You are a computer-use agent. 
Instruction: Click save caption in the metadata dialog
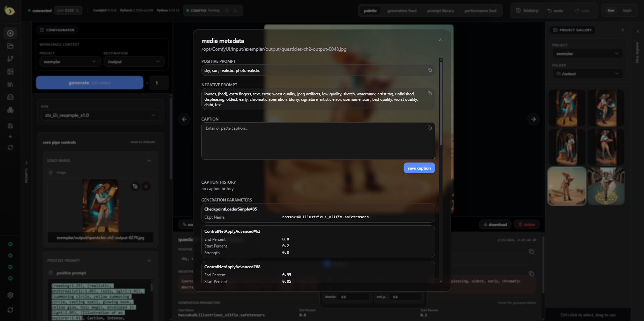coord(419,168)
